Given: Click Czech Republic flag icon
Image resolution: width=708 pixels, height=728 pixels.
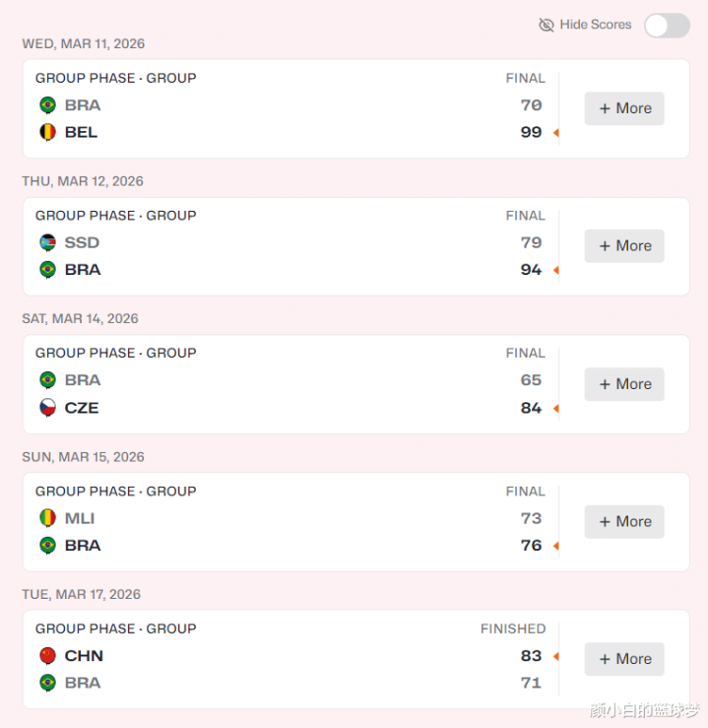Looking at the screenshot, I should pos(47,408).
